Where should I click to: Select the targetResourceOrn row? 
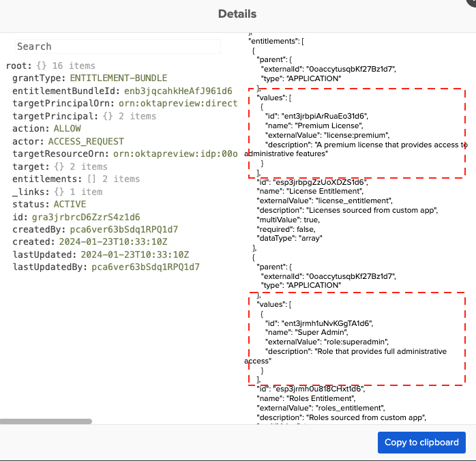[123, 153]
